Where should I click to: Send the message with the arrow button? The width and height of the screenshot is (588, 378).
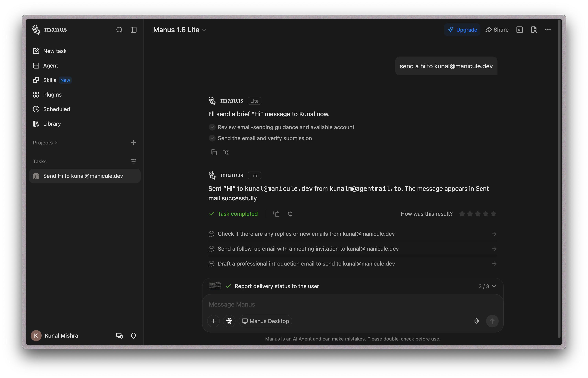(492, 321)
